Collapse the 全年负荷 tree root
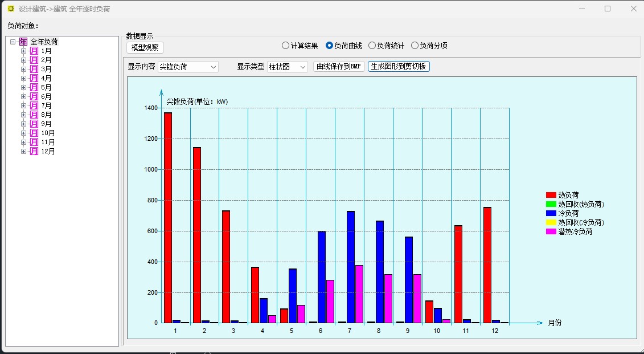Viewport: 644px width, 354px height. 13,42
